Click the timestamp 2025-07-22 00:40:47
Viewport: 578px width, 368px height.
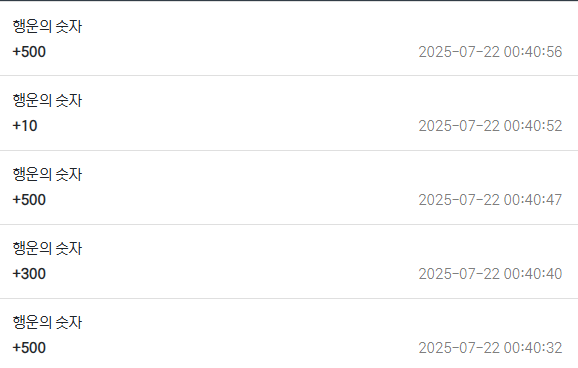[490, 200]
